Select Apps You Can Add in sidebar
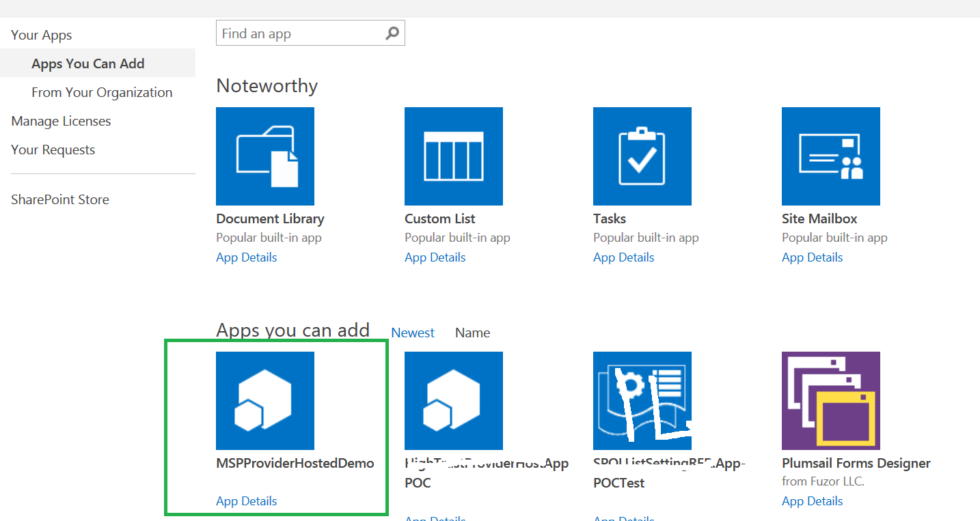The height and width of the screenshot is (521, 980). [87, 64]
